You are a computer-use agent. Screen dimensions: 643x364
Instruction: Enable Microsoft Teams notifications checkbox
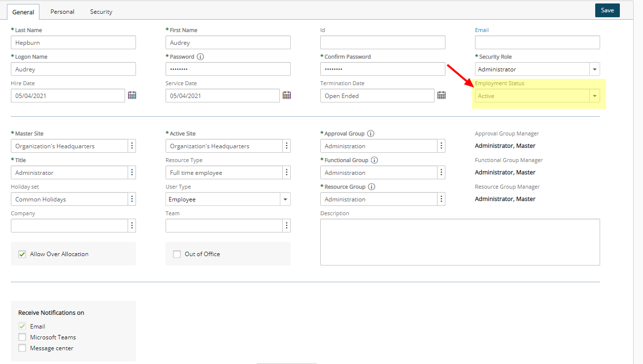[22, 337]
